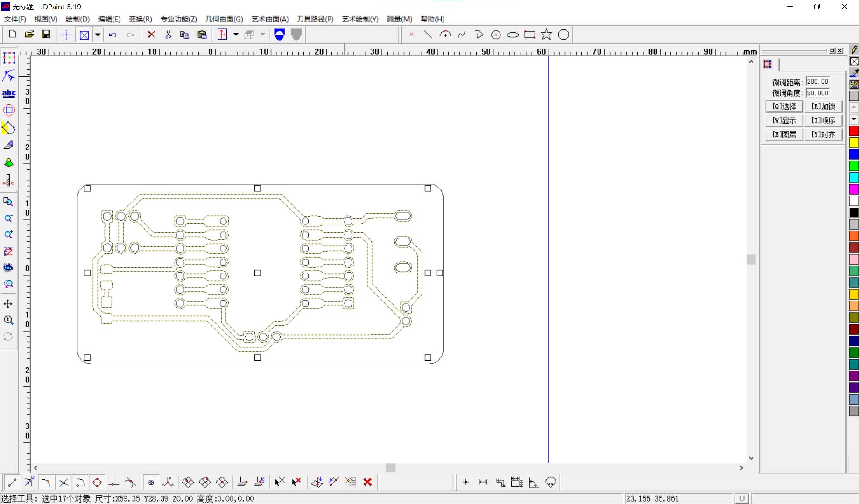Screen dimensions: 859x504
Task: Click the color palette scroll up arrow
Action: tap(854, 108)
